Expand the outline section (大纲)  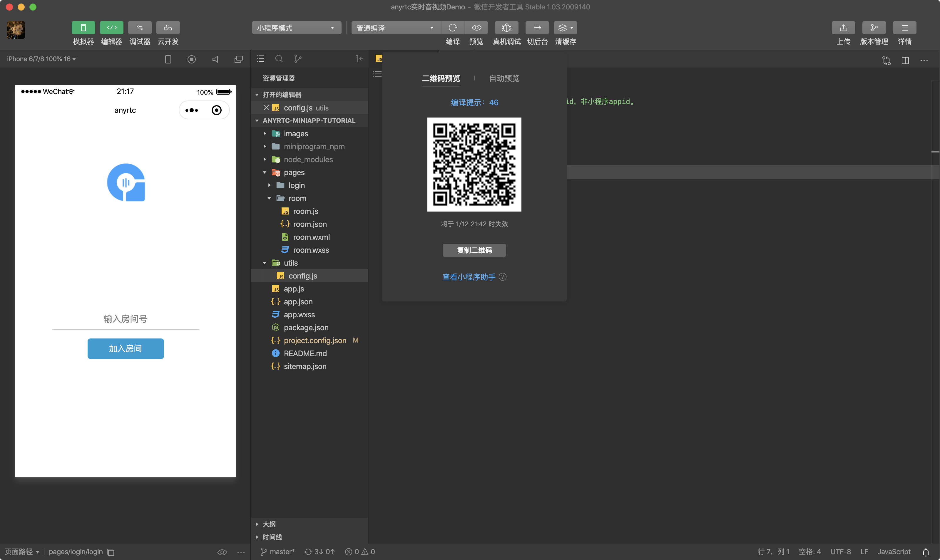[x=310, y=524]
